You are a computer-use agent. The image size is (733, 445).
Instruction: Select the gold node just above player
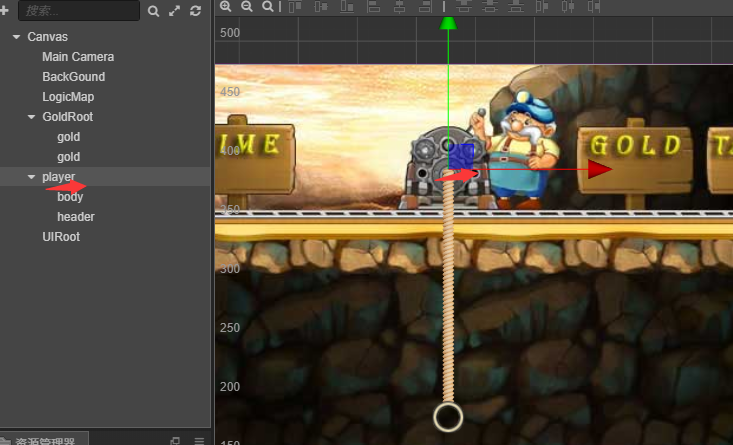(x=69, y=157)
